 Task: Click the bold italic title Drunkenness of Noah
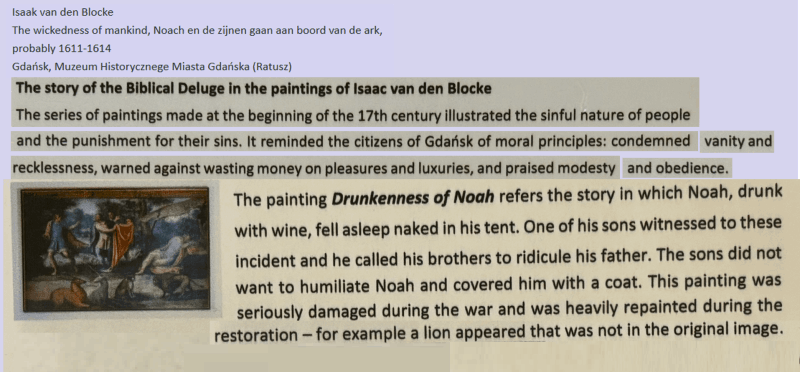[x=413, y=197]
